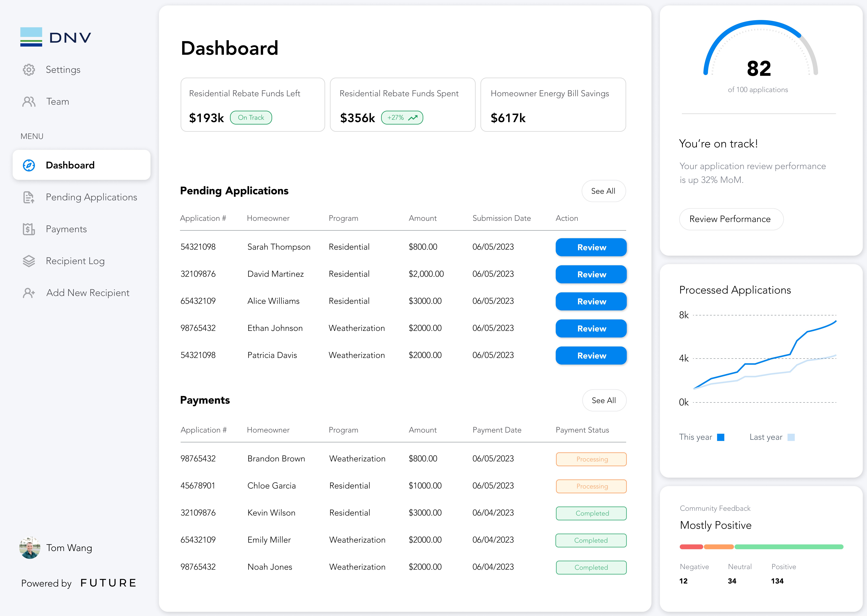Click the Add New Recipient person icon
This screenshot has height=616, width=867.
click(x=29, y=293)
